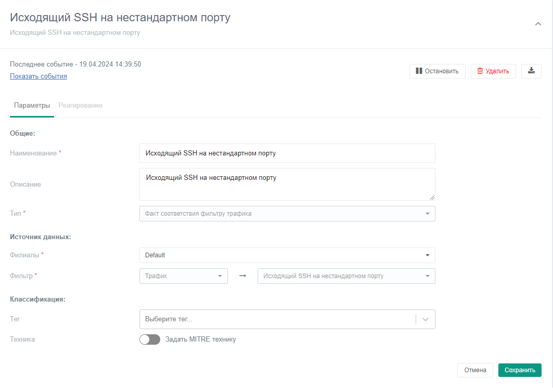Click the trash icon on Удалить

(480, 71)
